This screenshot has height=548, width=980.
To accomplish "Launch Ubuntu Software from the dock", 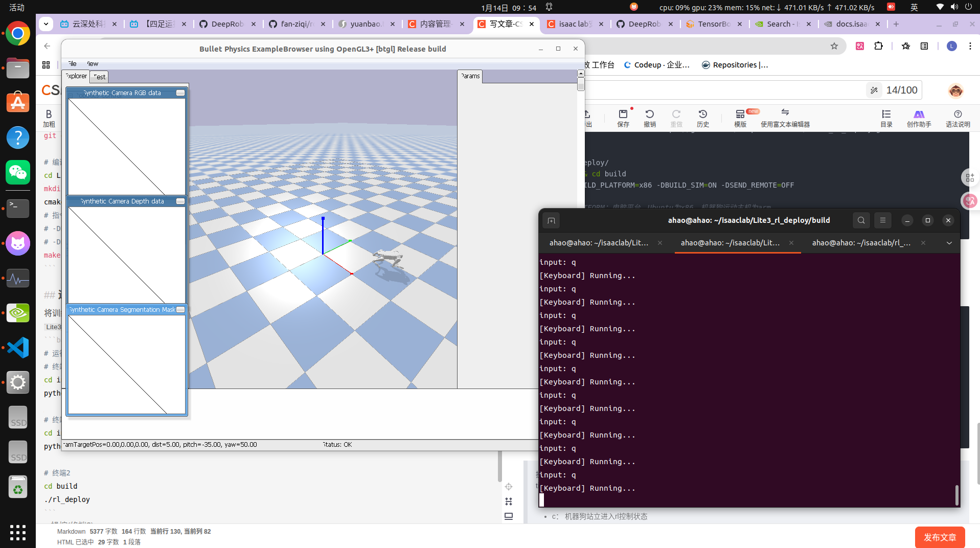I will point(18,103).
